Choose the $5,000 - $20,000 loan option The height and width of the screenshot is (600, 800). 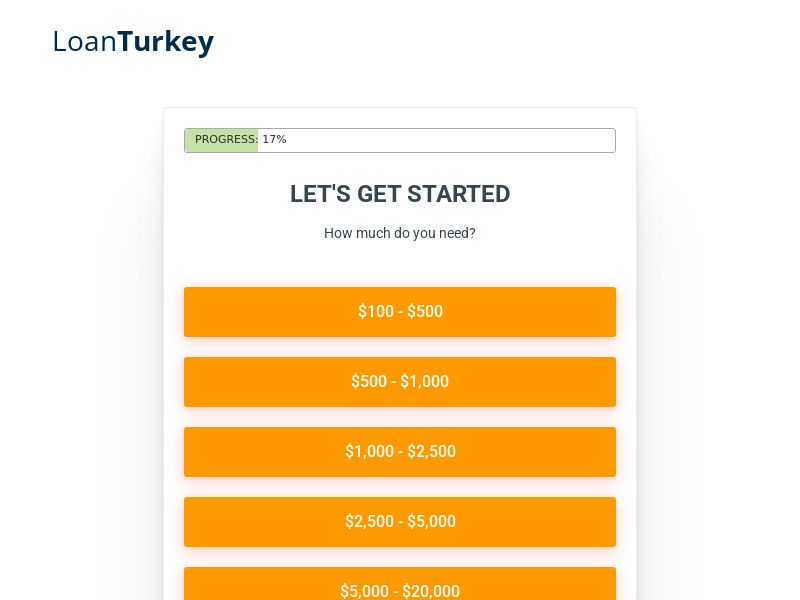[x=400, y=589]
